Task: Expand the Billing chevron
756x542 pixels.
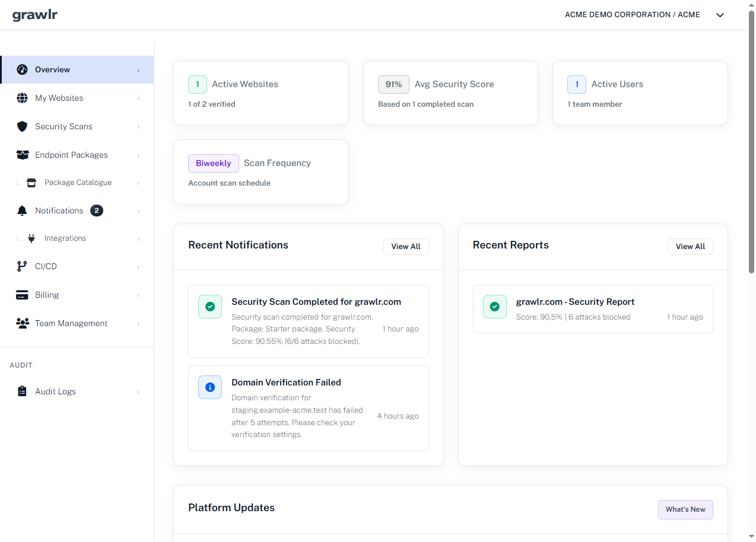Action: point(138,295)
